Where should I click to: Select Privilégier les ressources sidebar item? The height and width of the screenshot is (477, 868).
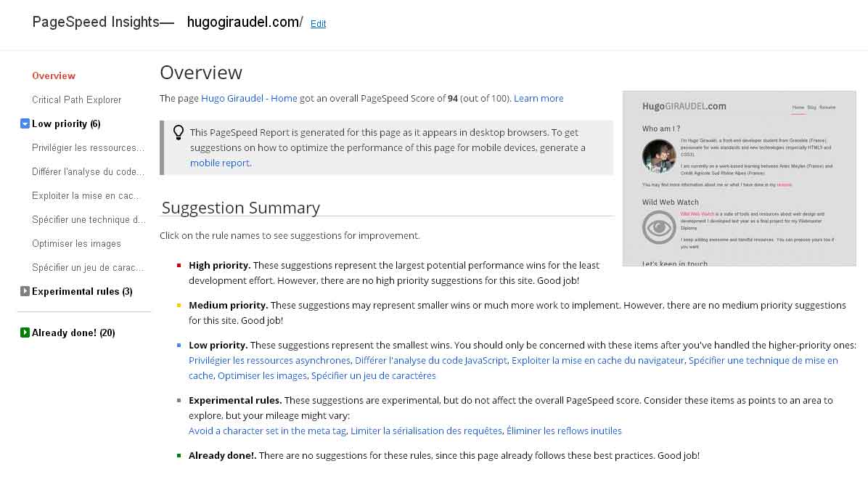(88, 148)
